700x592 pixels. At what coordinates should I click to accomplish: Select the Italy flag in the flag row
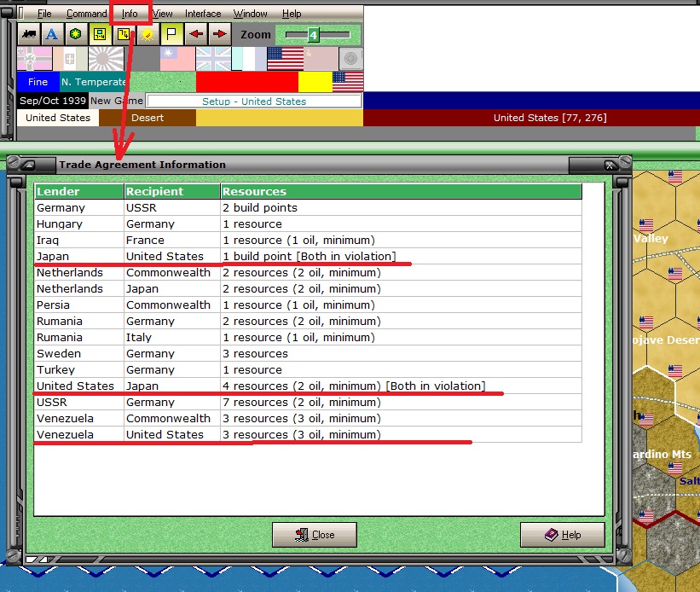pyautogui.click(x=70, y=59)
